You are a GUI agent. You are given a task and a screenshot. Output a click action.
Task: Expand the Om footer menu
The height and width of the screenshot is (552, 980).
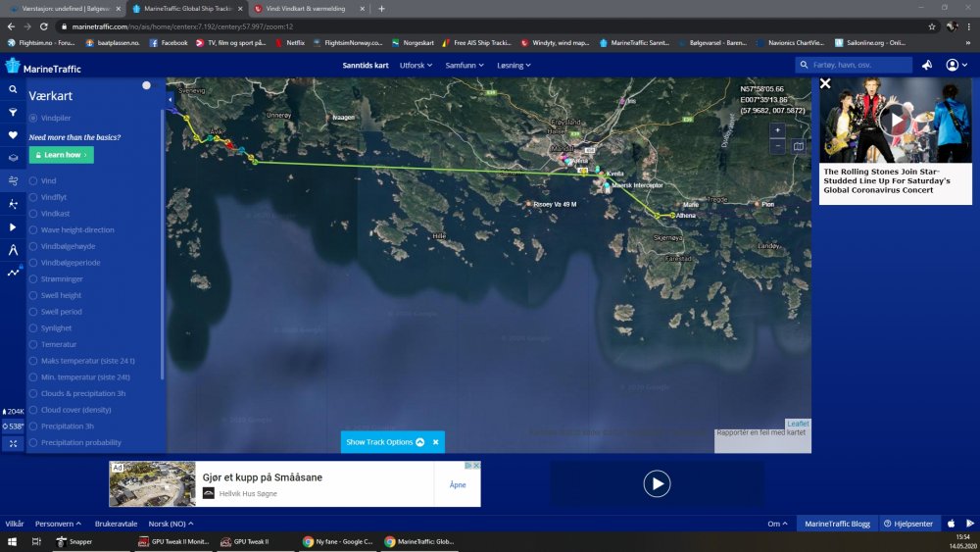click(777, 524)
